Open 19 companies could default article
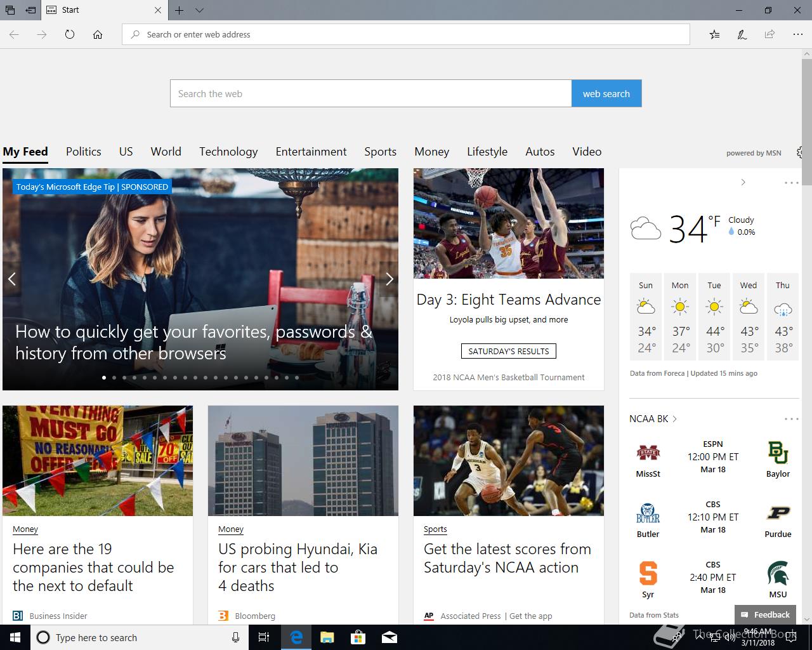The image size is (812, 650). tap(93, 567)
